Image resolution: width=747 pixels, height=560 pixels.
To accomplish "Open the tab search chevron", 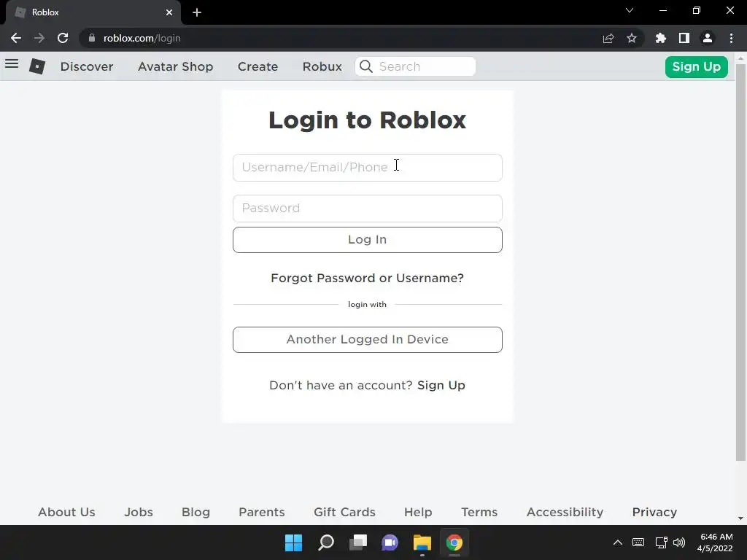I will point(630,10).
